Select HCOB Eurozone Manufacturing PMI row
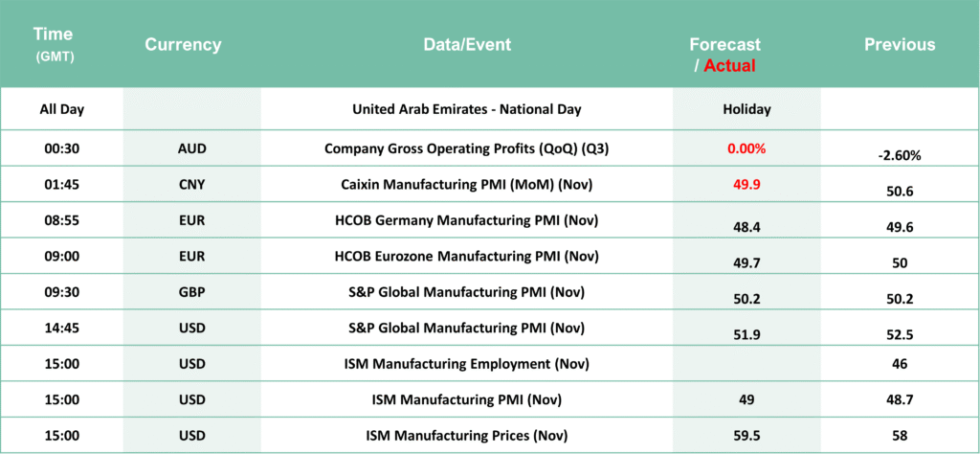 click(x=467, y=257)
